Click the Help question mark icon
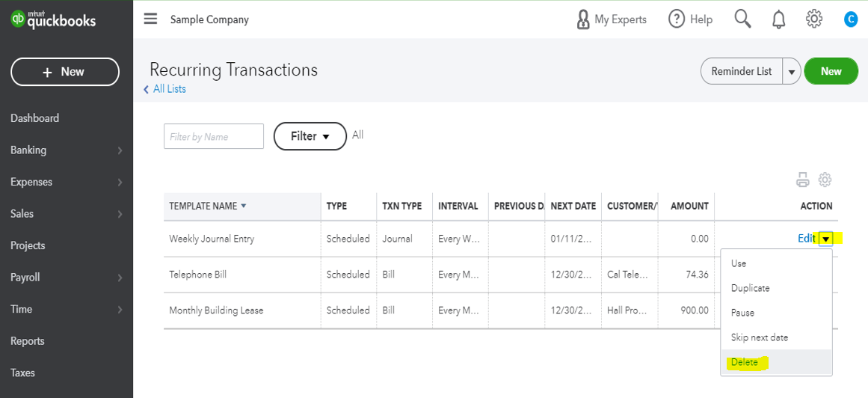This screenshot has width=868, height=398. 677,19
